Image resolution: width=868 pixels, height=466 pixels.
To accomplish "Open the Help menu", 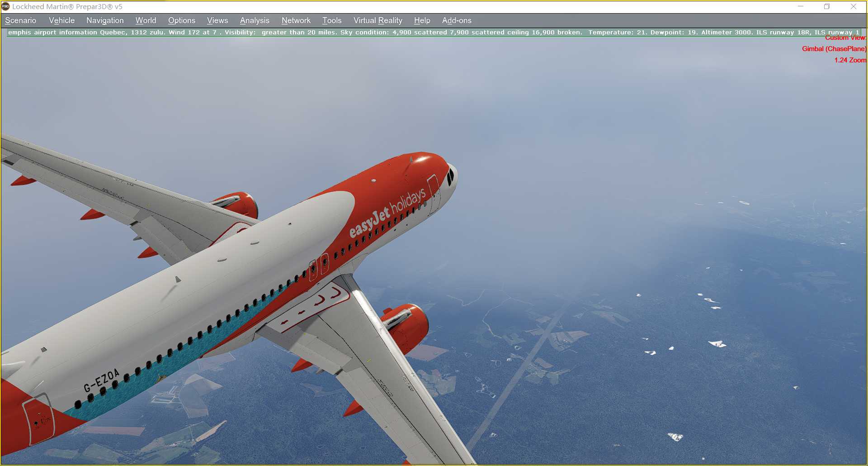I will pos(422,20).
